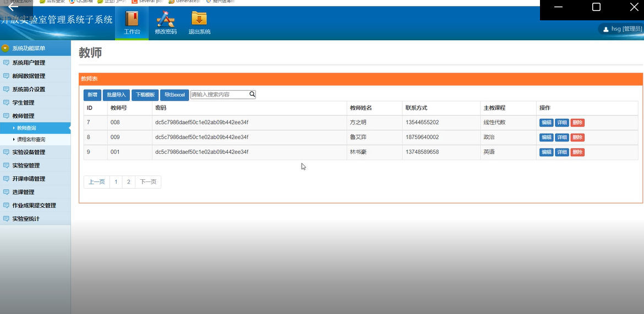Click the hsg 管理员 user icon
The width and height of the screenshot is (644, 314).
pos(605,29)
